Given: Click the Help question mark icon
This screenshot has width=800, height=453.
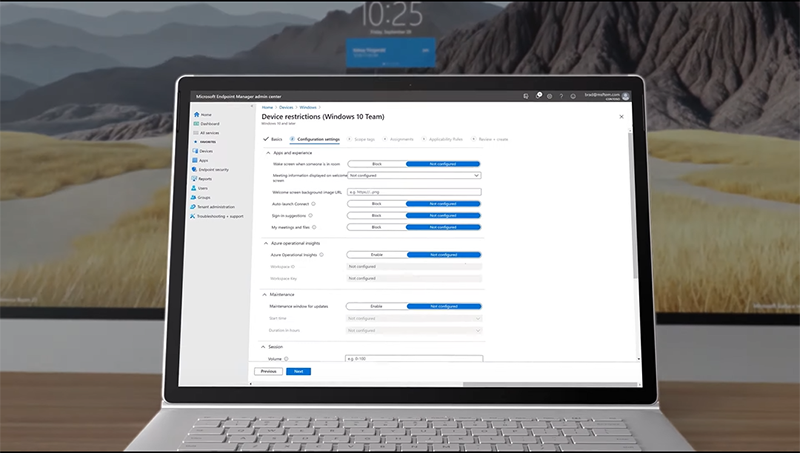Looking at the screenshot, I should [561, 96].
